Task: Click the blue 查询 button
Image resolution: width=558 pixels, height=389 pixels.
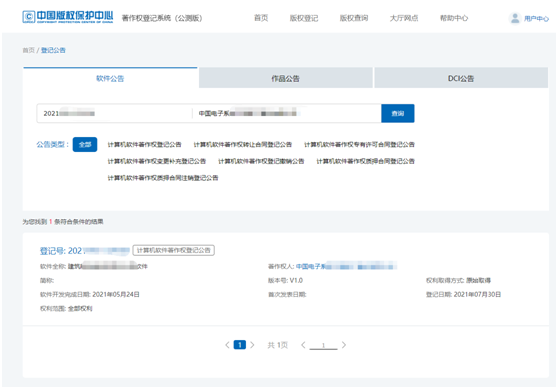Action: pos(398,114)
